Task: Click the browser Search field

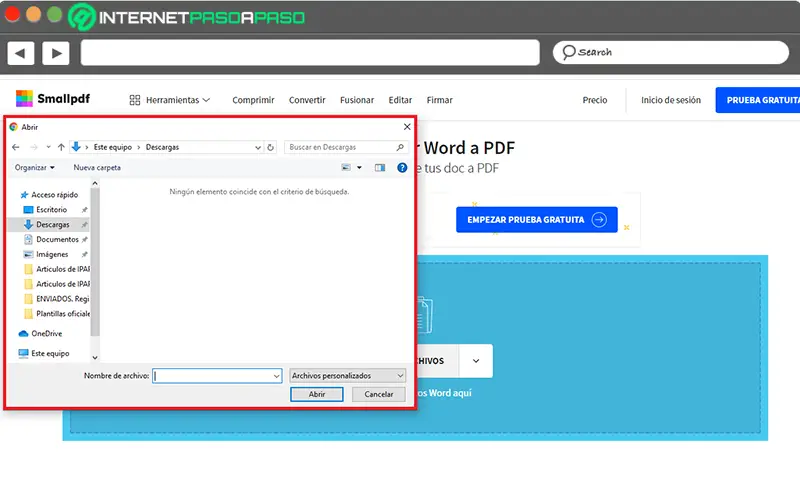Action: click(670, 52)
